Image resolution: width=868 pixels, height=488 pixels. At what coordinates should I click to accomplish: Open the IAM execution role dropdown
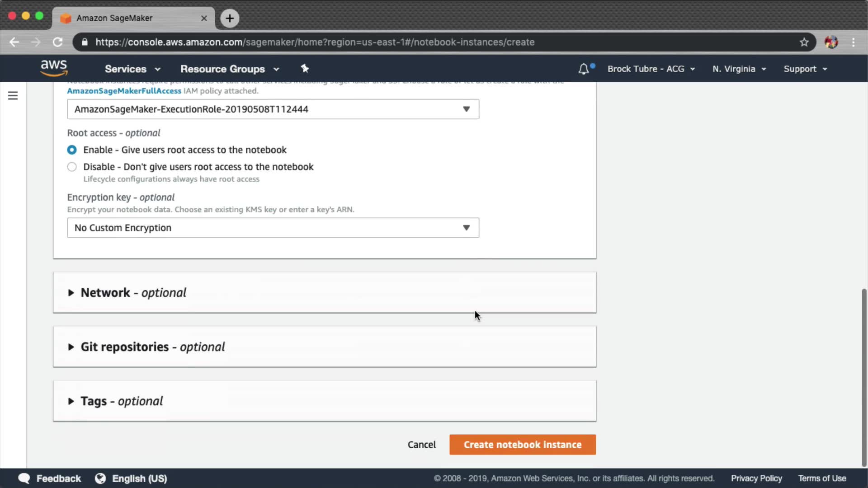273,109
